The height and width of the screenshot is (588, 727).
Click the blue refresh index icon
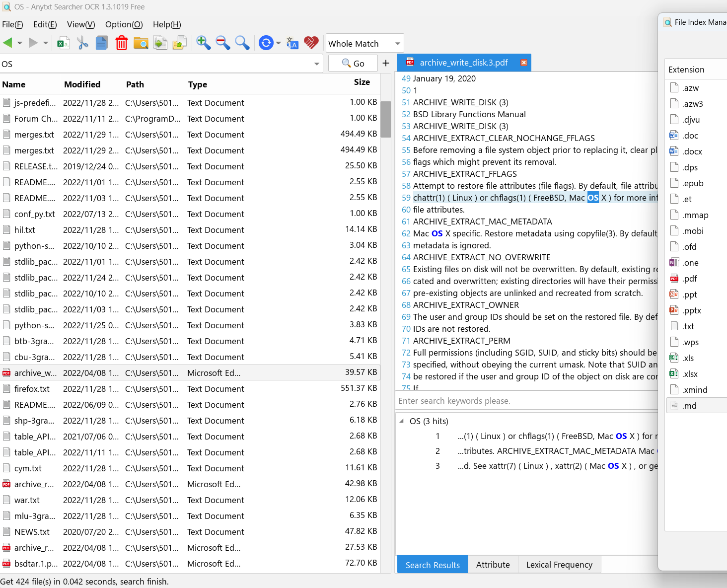click(266, 43)
